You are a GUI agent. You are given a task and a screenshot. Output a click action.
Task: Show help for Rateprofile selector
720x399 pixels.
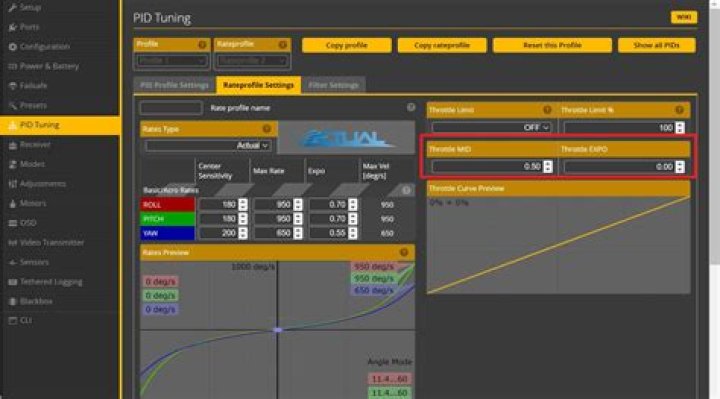click(x=283, y=45)
